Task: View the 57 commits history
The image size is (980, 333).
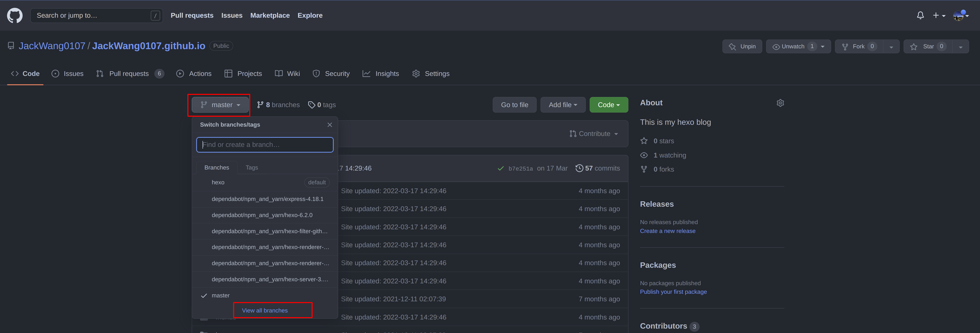Action: point(597,169)
